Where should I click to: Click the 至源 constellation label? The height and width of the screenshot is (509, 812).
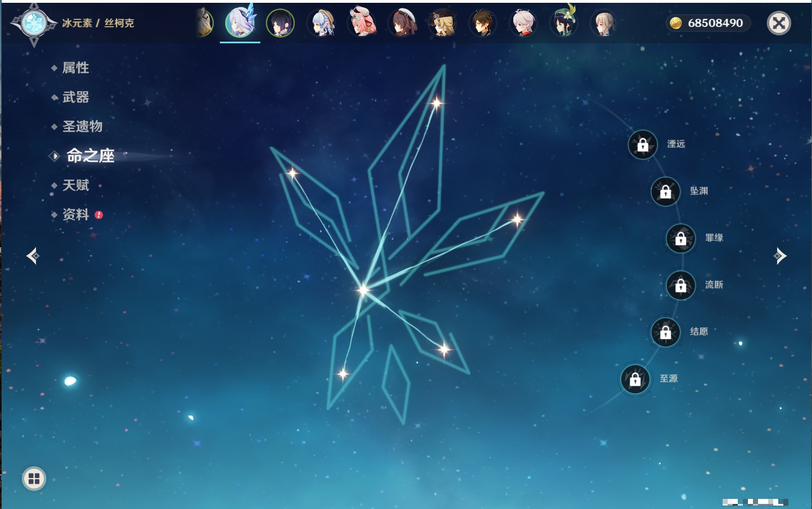669,379
